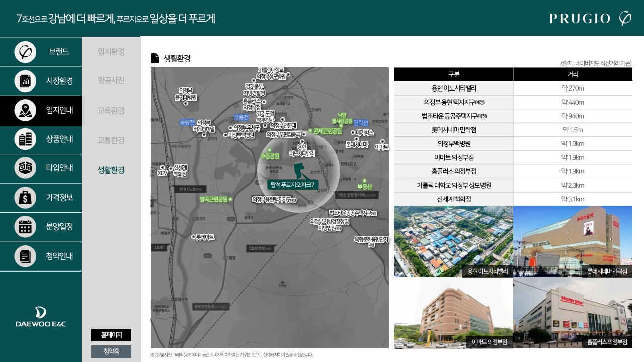Click the 곤제근린공원 label on map
Screen dimensions: 644x362
[328, 131]
